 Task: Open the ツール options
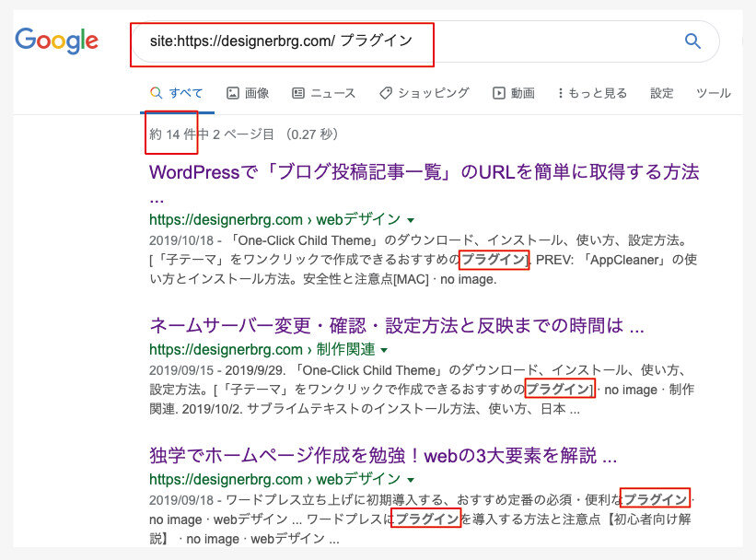[x=713, y=93]
